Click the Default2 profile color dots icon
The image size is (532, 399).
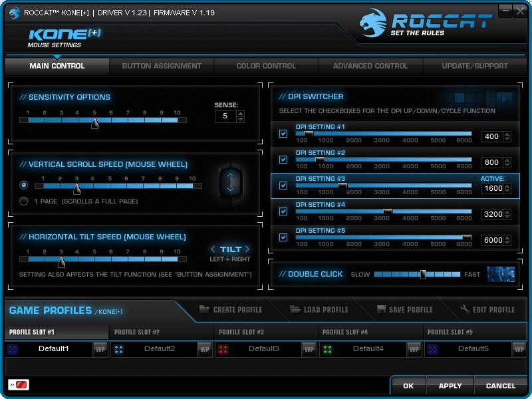tap(119, 349)
